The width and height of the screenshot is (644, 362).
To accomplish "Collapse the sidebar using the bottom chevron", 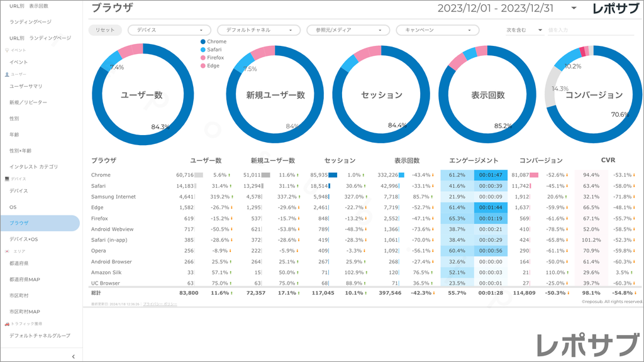I will (x=73, y=356).
